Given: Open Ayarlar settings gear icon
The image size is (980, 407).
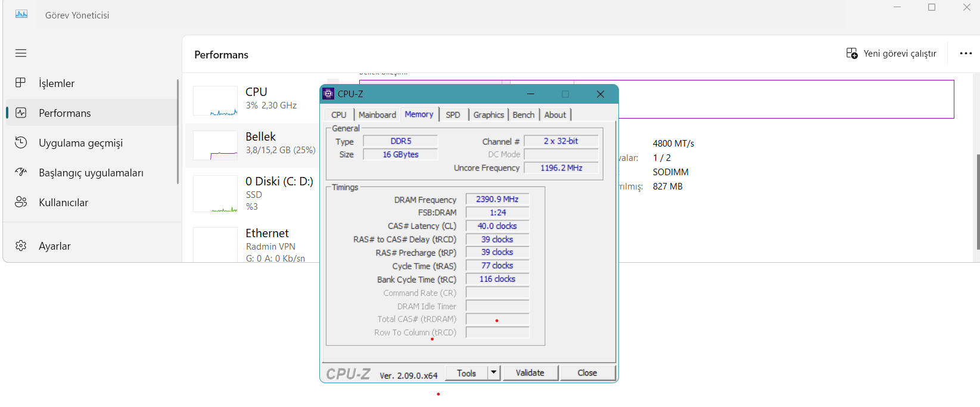Looking at the screenshot, I should [21, 246].
